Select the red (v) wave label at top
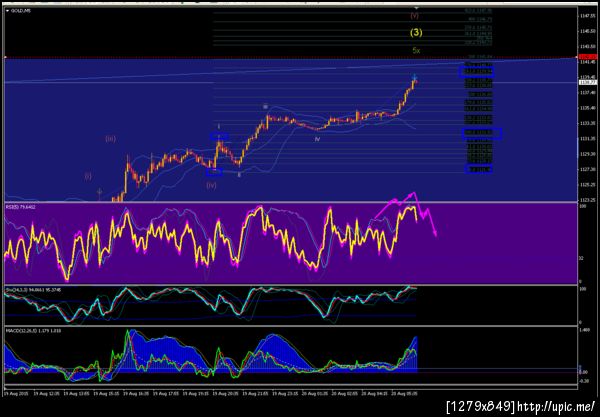Screen dimensions: 600x417 tap(415, 16)
